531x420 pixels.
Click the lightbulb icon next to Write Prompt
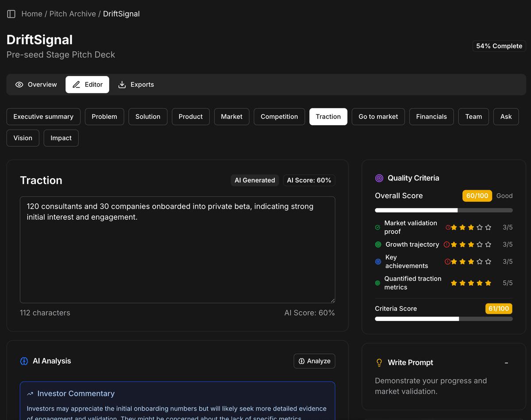[379, 363]
